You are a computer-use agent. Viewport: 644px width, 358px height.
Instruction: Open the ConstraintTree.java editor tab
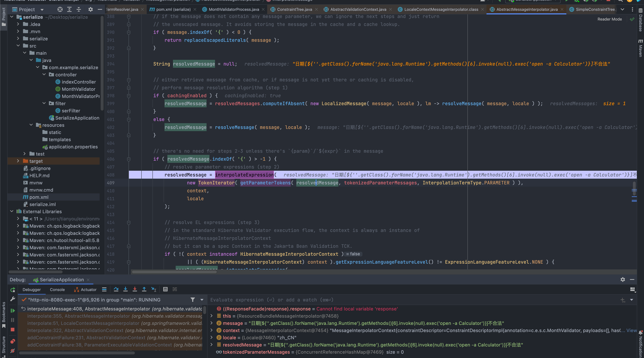(294, 9)
